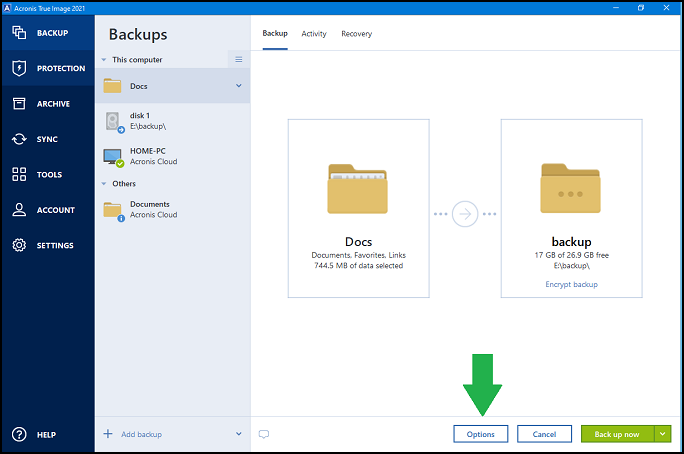Select ACCOUNT label in the sidebar
684x454 pixels.
pos(56,210)
